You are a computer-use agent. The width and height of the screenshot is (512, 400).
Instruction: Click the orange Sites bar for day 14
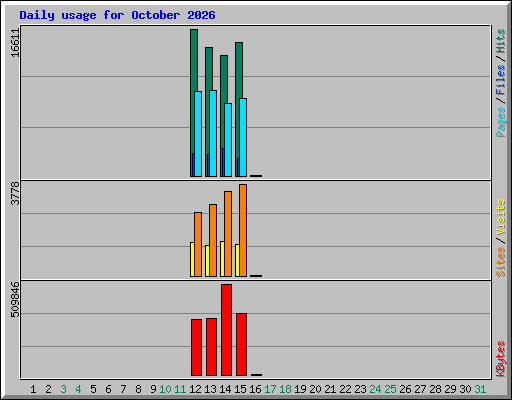228,234
